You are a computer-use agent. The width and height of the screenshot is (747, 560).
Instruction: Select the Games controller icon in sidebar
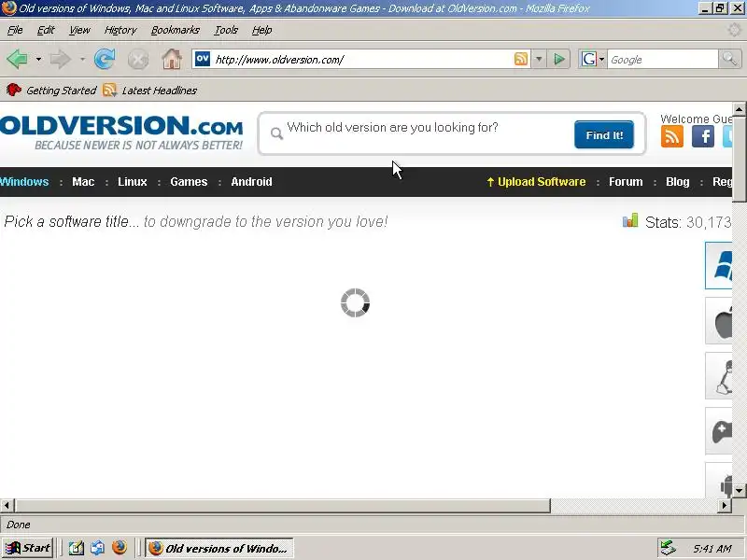(719, 431)
